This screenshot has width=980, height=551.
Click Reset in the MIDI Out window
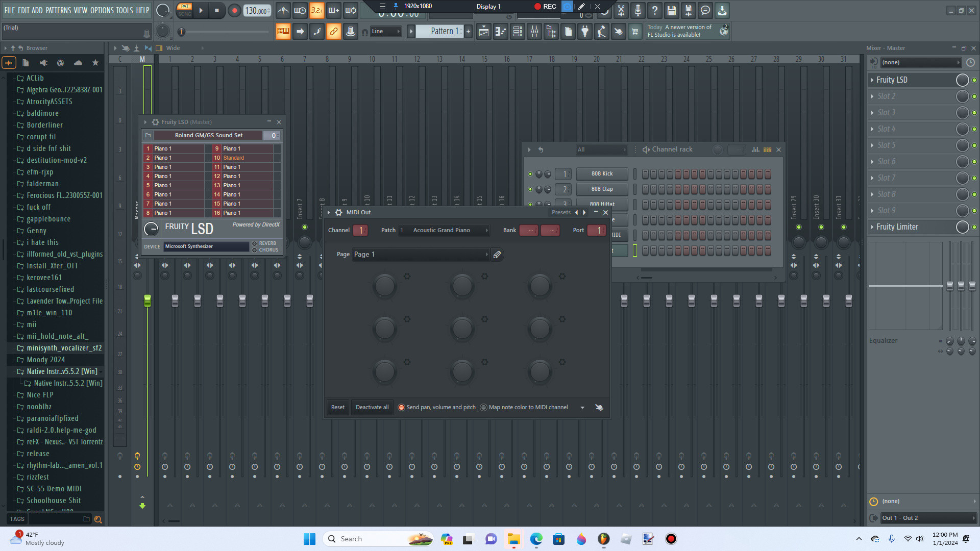[337, 407]
